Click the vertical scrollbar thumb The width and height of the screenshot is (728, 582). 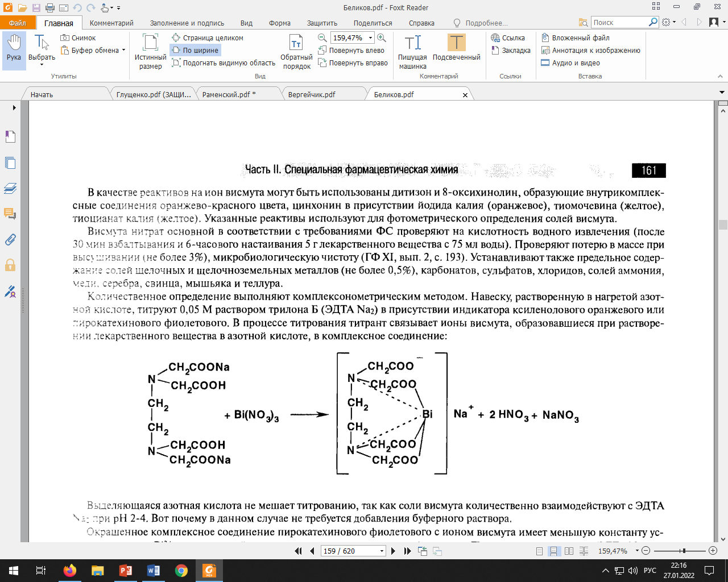723,225
